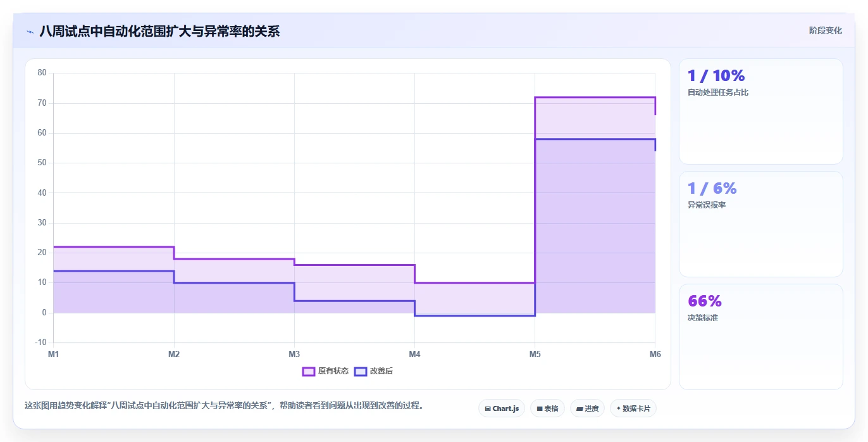The height and width of the screenshot is (442, 868).
Task: Click the M4 axis label
Action: [414, 354]
